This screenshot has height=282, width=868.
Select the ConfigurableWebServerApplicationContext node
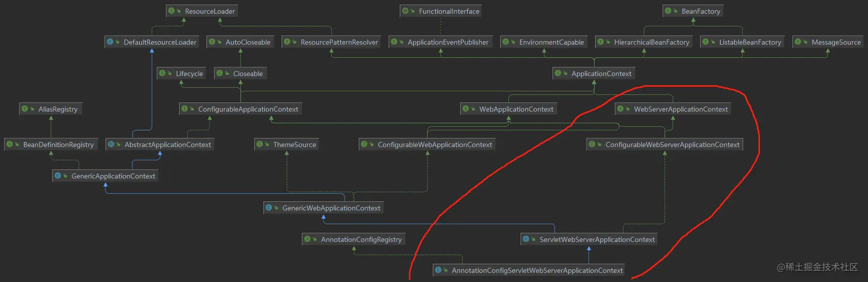(665, 145)
